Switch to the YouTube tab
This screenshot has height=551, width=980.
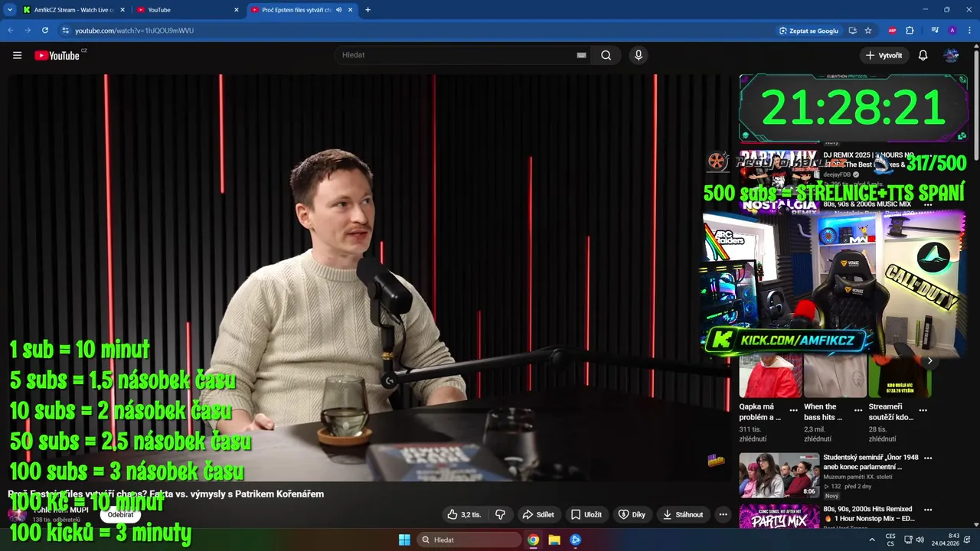[x=188, y=10]
